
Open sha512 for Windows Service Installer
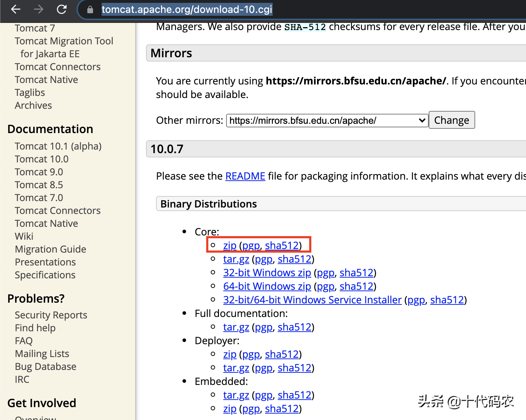(x=447, y=300)
